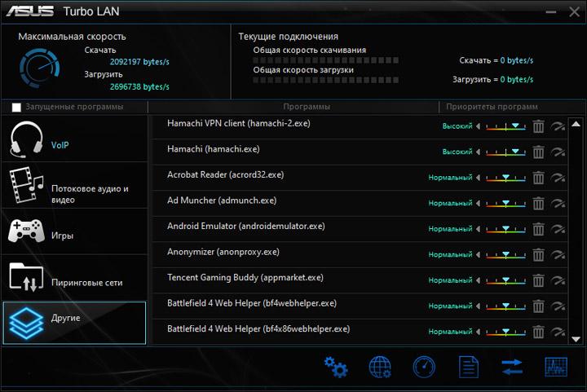This screenshot has height=392, width=587.
Task: Delete Hamachi (hamachi.exe) entry via trash icon
Action: [x=538, y=152]
